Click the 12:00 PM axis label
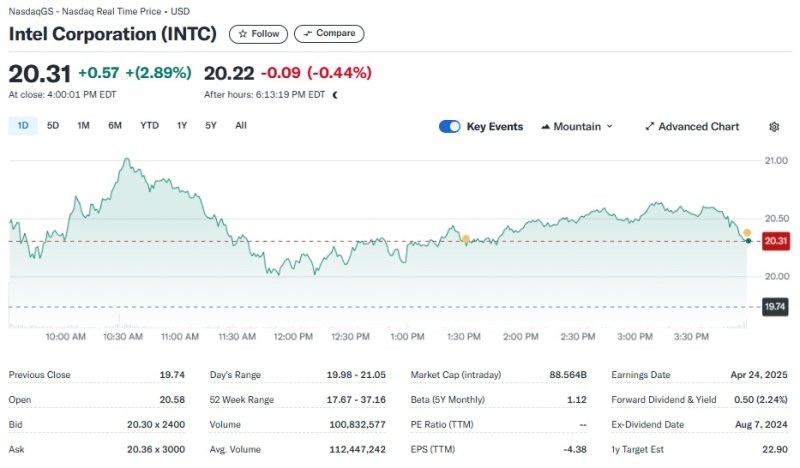Viewport: 800px width, 468px height. pos(293,337)
